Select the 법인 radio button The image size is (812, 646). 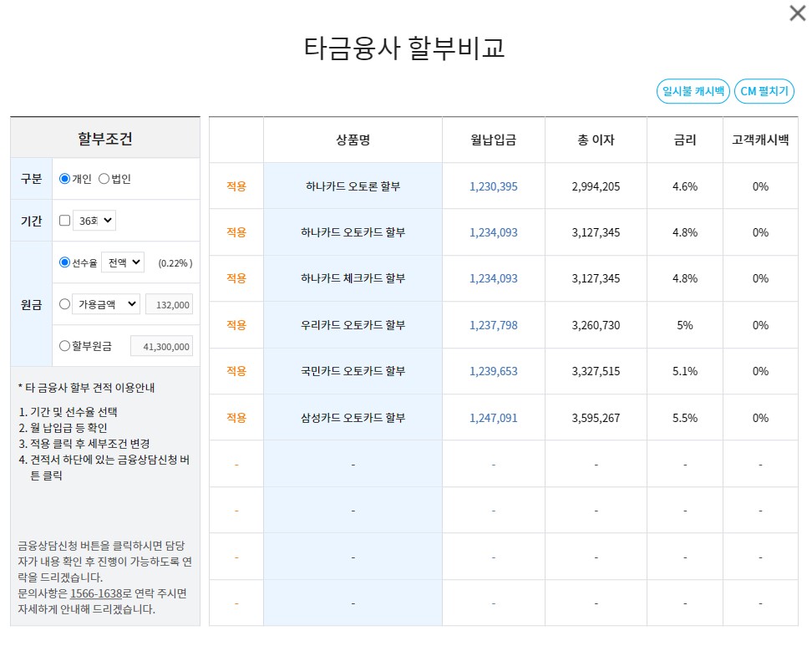pyautogui.click(x=104, y=179)
